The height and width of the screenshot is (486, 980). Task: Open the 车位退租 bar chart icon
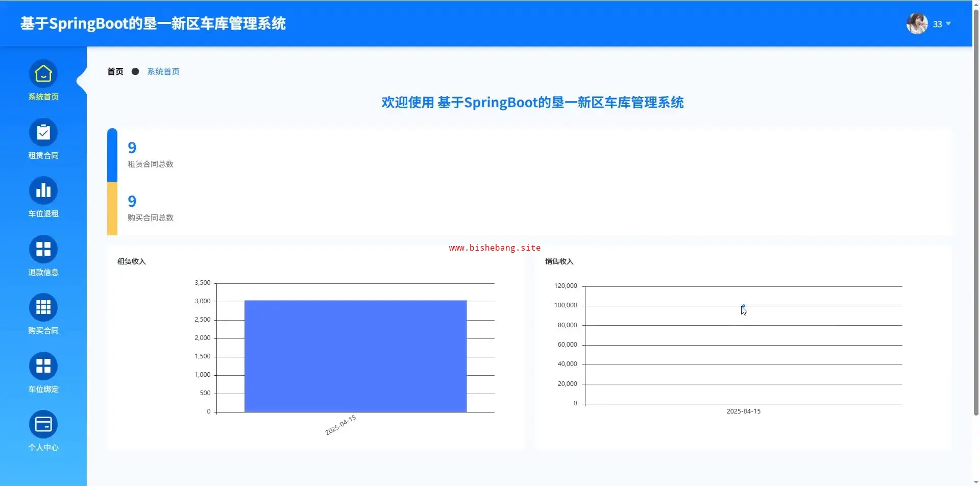coord(43,191)
